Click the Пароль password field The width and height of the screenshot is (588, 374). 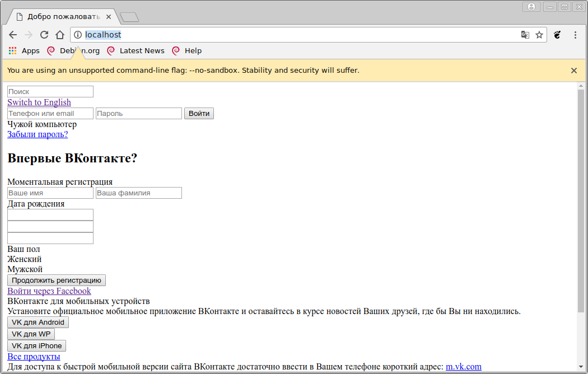point(139,114)
